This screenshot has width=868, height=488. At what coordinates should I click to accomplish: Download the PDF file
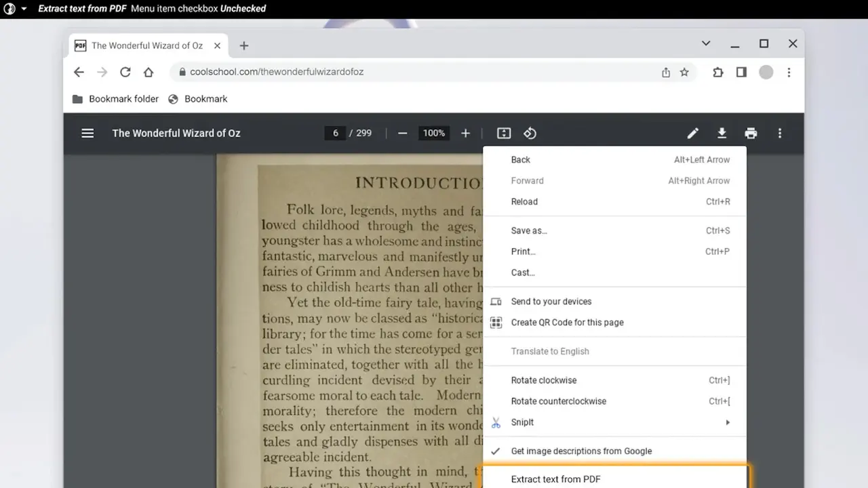(x=722, y=133)
